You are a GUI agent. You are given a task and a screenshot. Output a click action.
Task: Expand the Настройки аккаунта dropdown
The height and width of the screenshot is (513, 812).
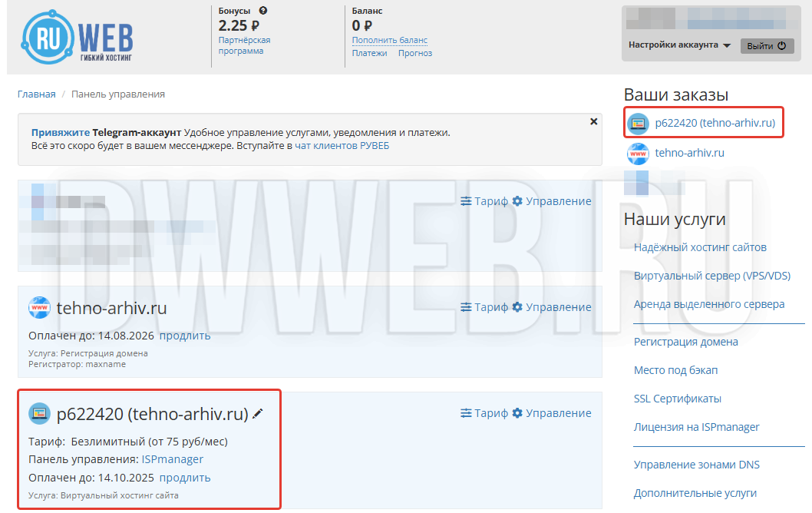pos(679,45)
